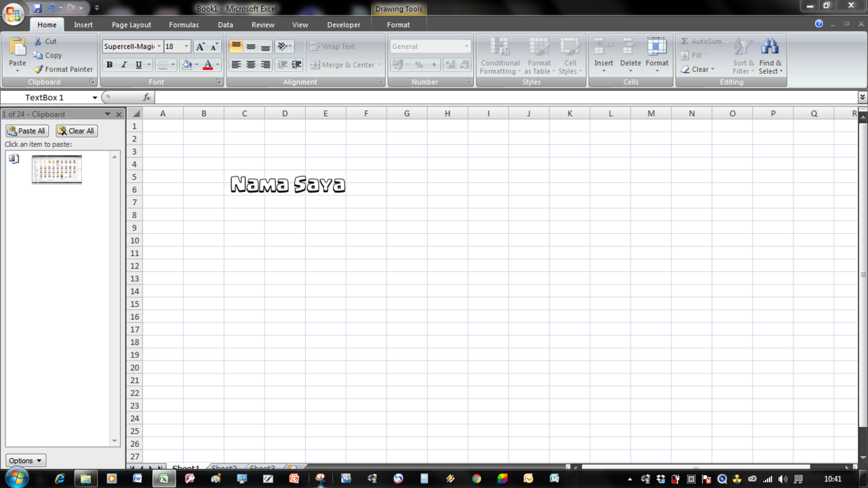The width and height of the screenshot is (868, 488).
Task: Open Clipboard Options dropdown button
Action: tap(26, 460)
